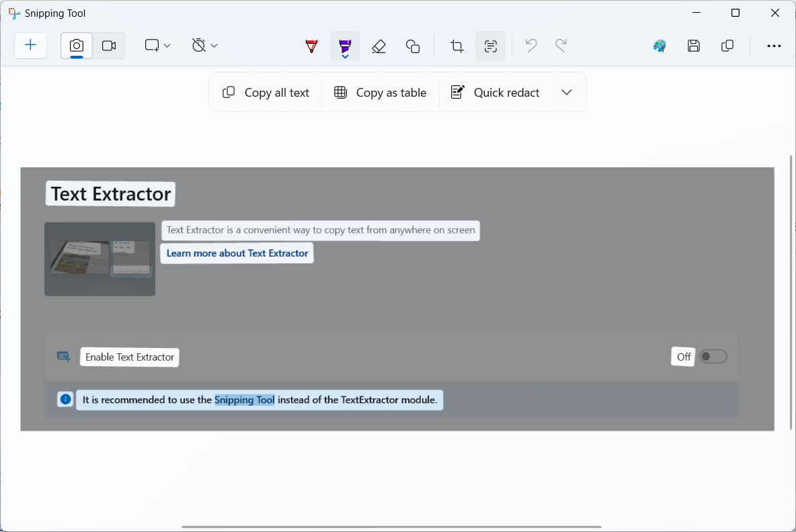
Task: Maximize the Snipping Tool window
Action: [x=735, y=13]
